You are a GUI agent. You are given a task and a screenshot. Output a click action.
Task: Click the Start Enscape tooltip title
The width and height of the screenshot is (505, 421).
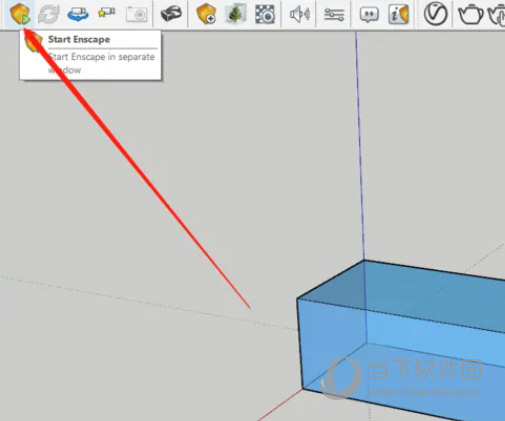pos(79,39)
